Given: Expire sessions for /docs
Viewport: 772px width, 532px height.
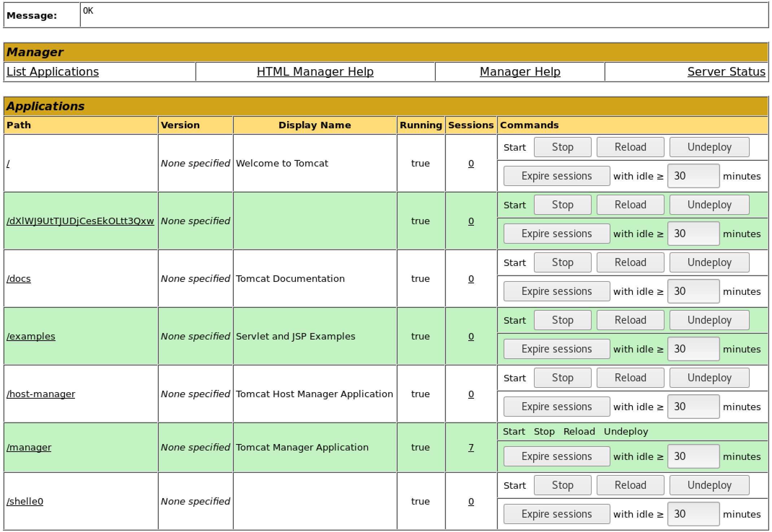Looking at the screenshot, I should 557,291.
